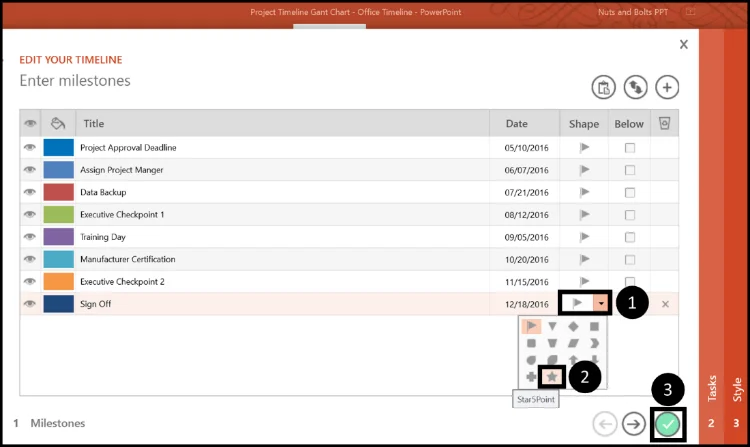The width and height of the screenshot is (750, 447).
Task: Choose the trapezoid shape in the palette
Action: (552, 343)
